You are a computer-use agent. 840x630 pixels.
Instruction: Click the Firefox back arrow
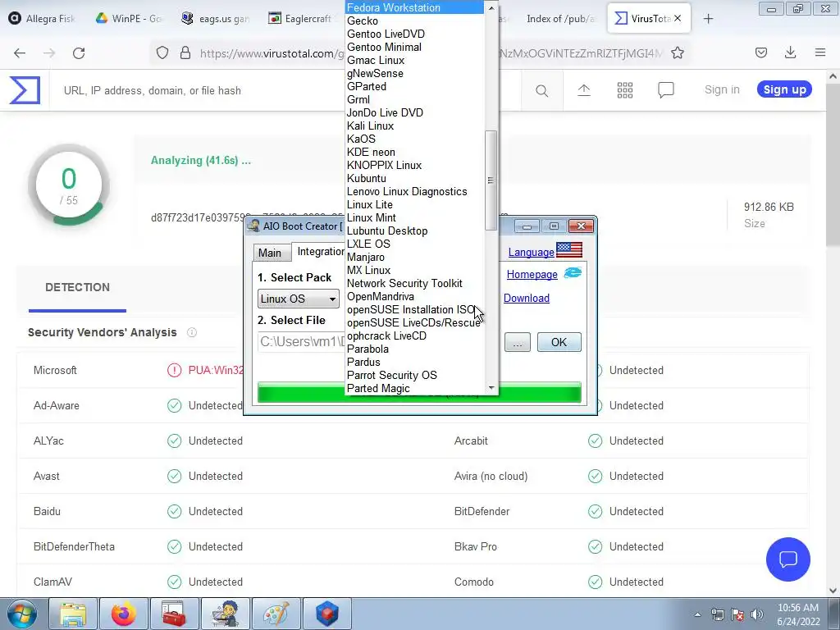pyautogui.click(x=20, y=52)
